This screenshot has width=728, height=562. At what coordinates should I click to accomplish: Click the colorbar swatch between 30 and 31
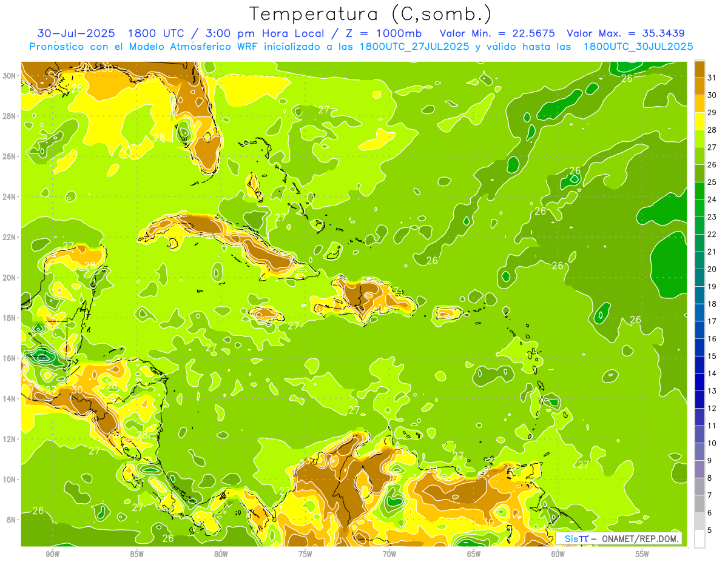(x=699, y=85)
